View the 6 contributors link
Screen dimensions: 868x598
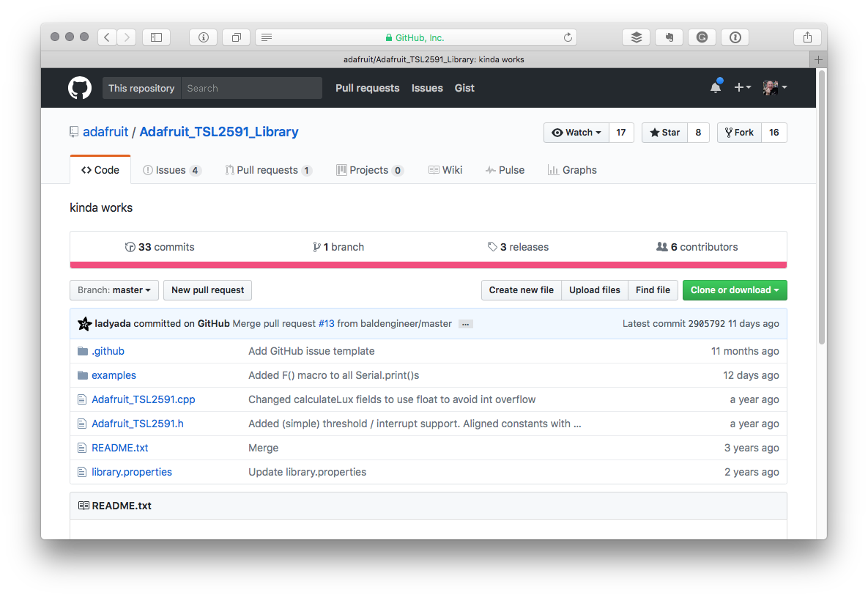click(697, 247)
